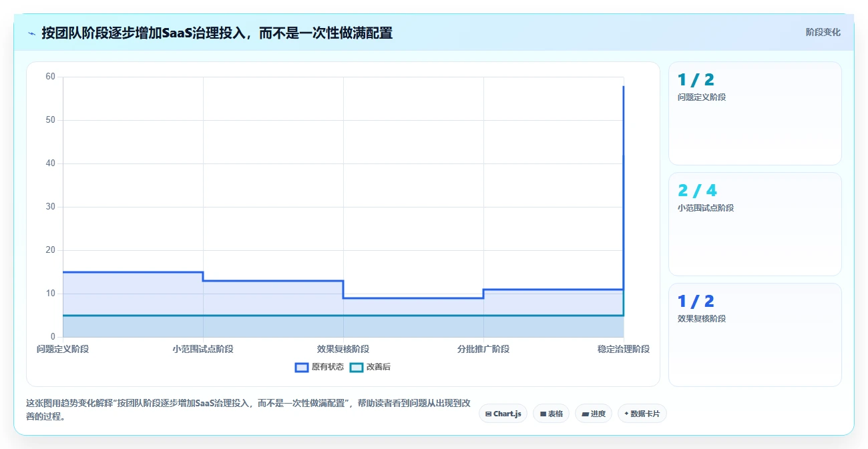Click the 阶段变化 label in header
Screen dimensions: 868x449
(x=823, y=32)
